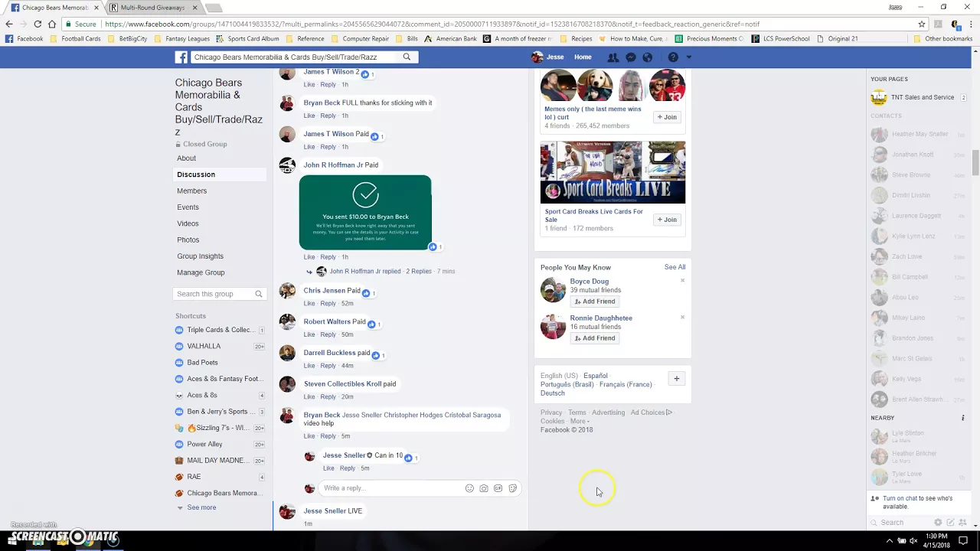Screen dimensions: 980x551
Task: Open the account dropdown arrow in header
Action: [x=689, y=57]
